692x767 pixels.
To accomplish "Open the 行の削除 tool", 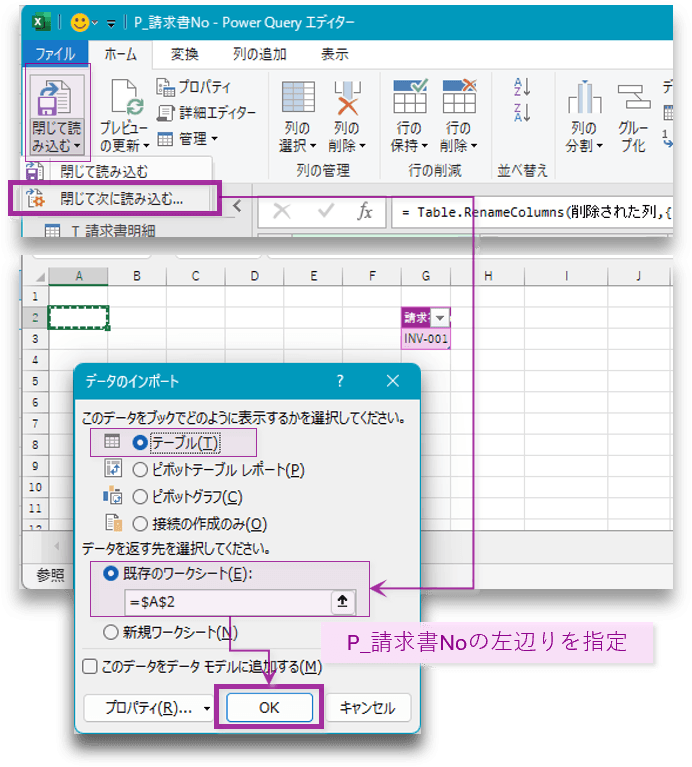I will pos(458,116).
